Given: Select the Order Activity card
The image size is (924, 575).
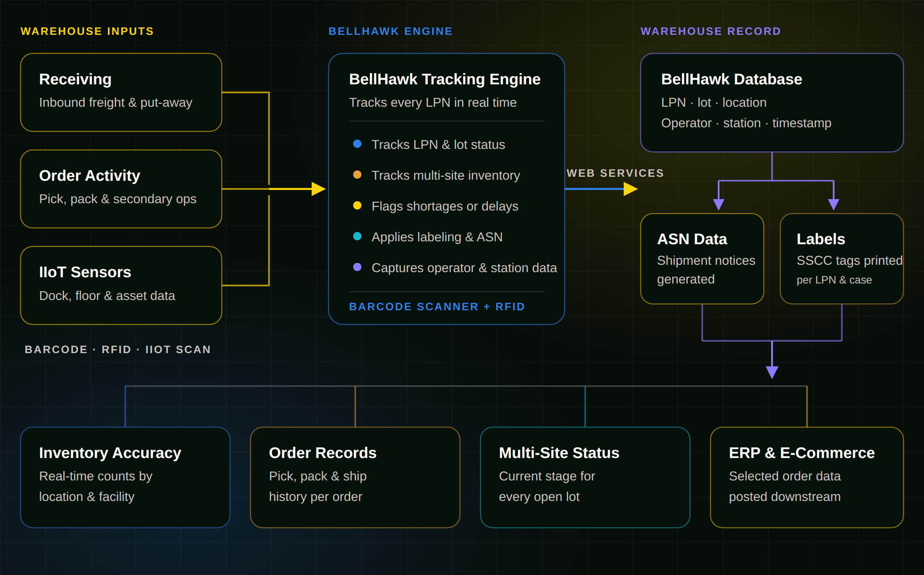Looking at the screenshot, I should [x=121, y=189].
